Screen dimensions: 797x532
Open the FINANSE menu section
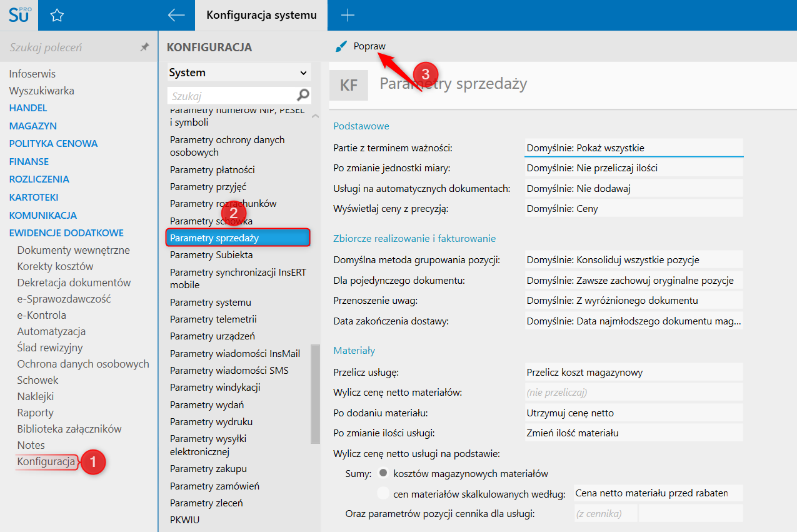[x=29, y=161]
